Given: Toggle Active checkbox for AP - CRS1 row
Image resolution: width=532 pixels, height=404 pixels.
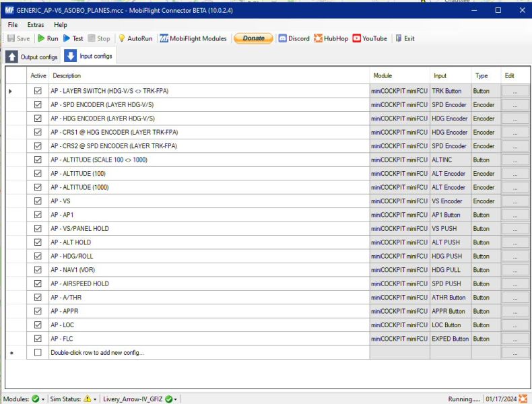Looking at the screenshot, I should [38, 132].
